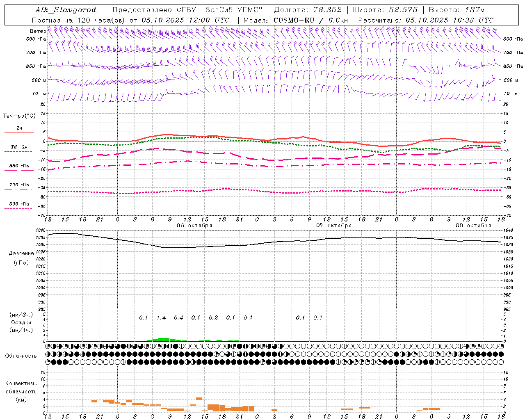Click the 07 октября date label
The image size is (525, 420).
334,226
